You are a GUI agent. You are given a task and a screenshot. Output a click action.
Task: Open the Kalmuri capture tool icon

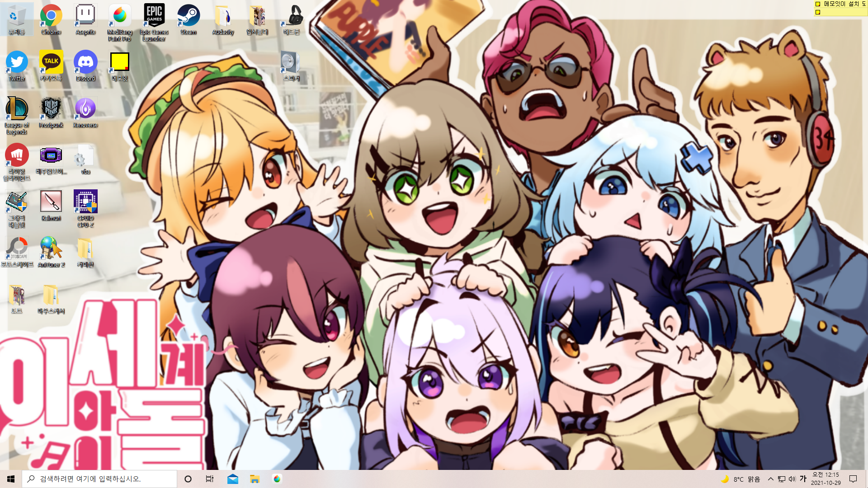click(51, 206)
